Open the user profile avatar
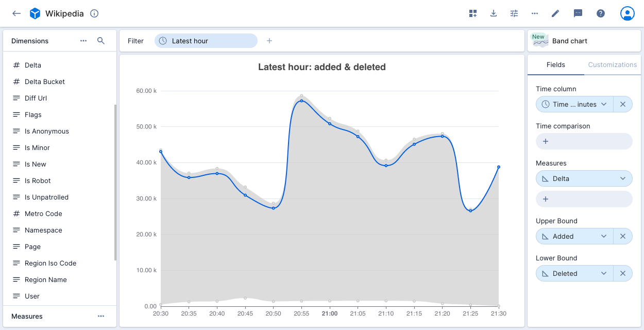The height and width of the screenshot is (330, 644). pyautogui.click(x=627, y=13)
